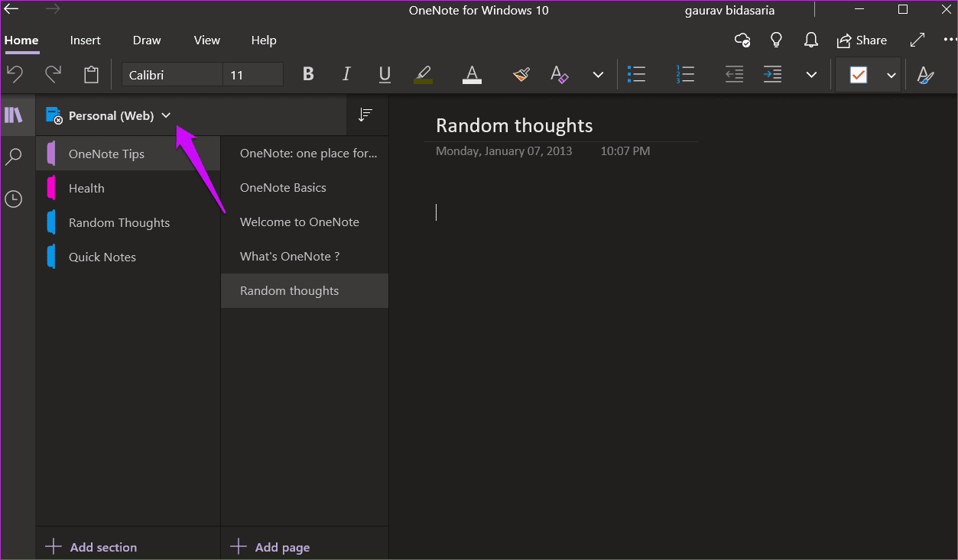The width and height of the screenshot is (958, 560).
Task: Expand more font formatting options chevron
Action: click(x=598, y=75)
